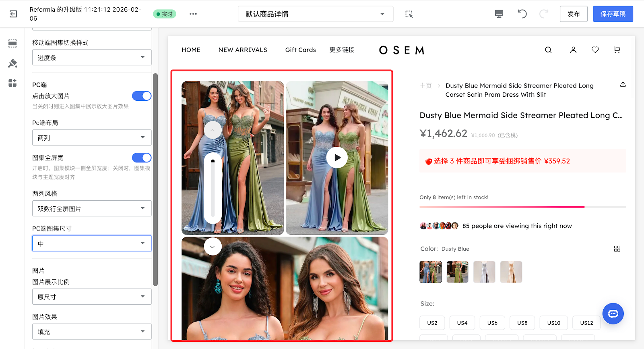Open the three-dots more options menu

(193, 14)
